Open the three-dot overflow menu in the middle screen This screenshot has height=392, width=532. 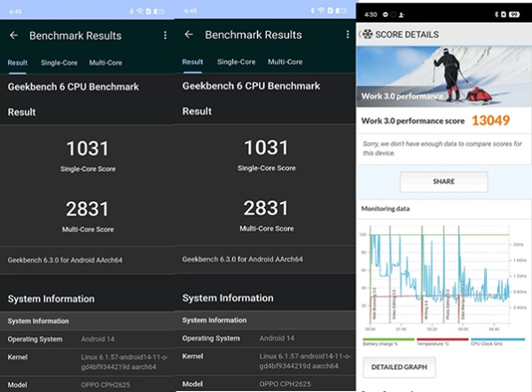pyautogui.click(x=341, y=35)
